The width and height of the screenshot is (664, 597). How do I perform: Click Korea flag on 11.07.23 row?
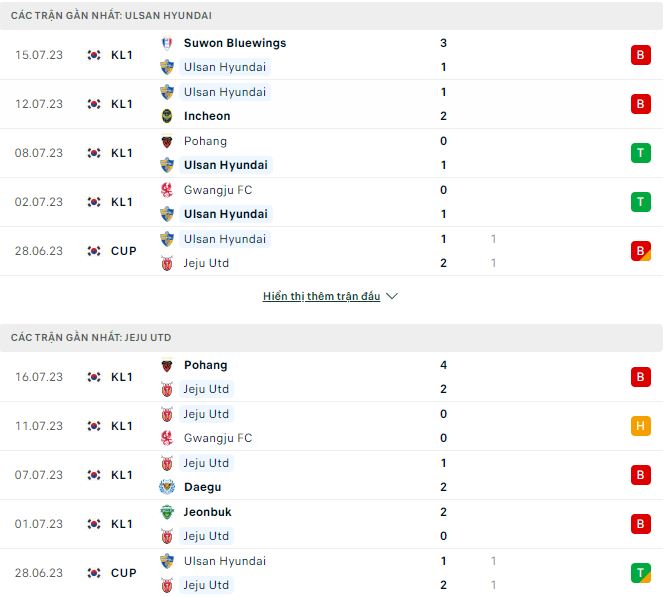pyautogui.click(x=94, y=426)
